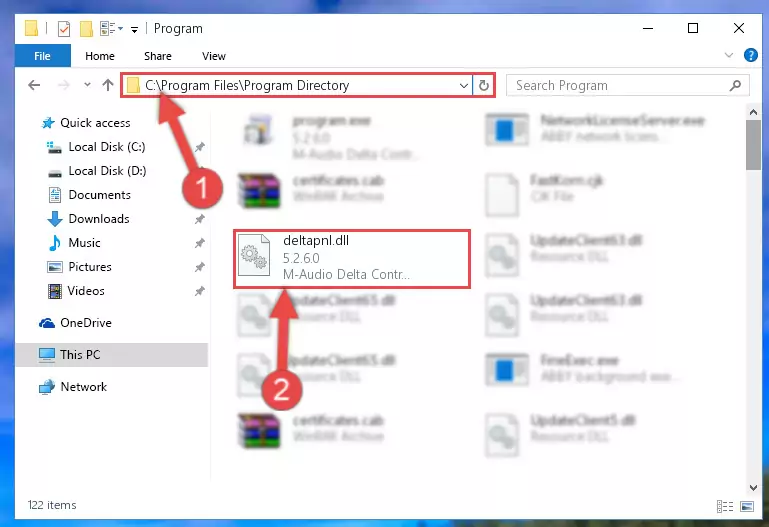Select Network in navigation pane
This screenshot has width=769, height=527.
[x=83, y=387]
